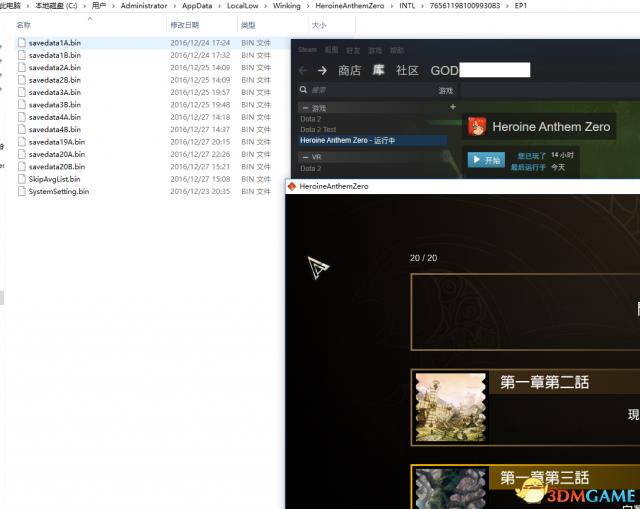Screen dimensions: 640x509
Task: Click the savedata1B.bin file icon
Action: coord(22,55)
